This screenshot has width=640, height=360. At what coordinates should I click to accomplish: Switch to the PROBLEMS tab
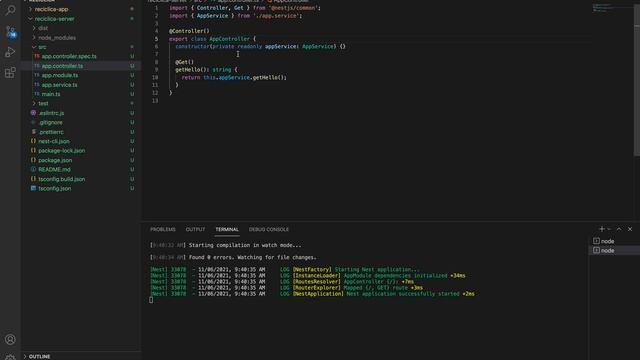click(163, 229)
